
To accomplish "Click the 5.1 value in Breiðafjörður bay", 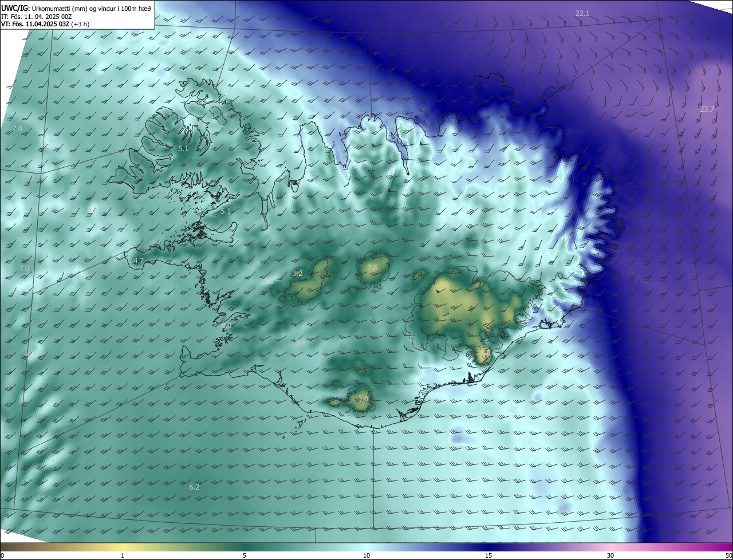I will click(226, 211).
